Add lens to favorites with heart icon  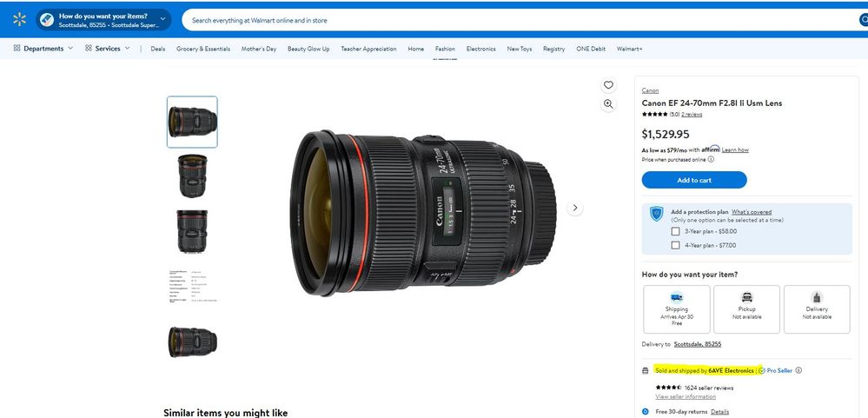click(608, 85)
